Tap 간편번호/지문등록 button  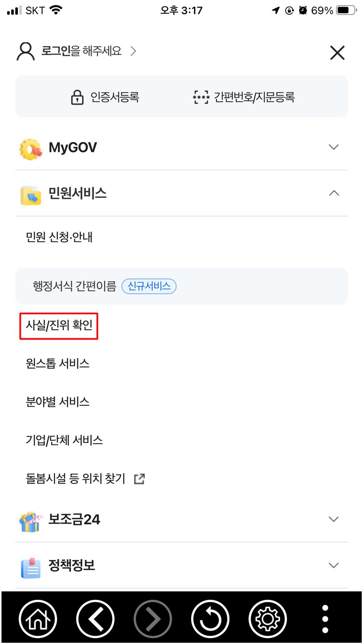pos(244,97)
